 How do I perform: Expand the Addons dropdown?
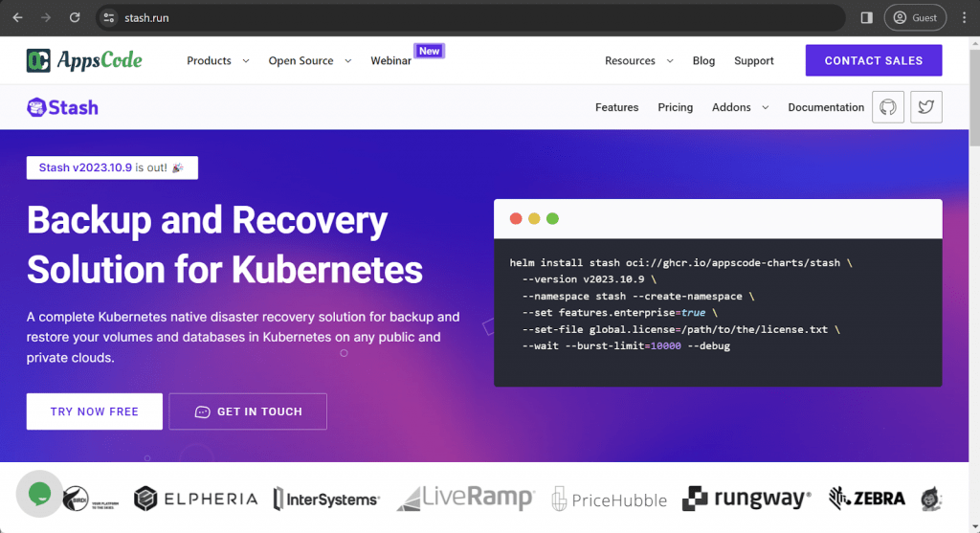coord(740,107)
